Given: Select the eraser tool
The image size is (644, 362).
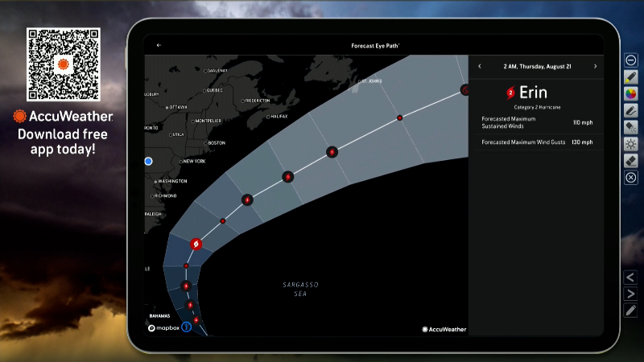Looking at the screenshot, I should click(631, 161).
